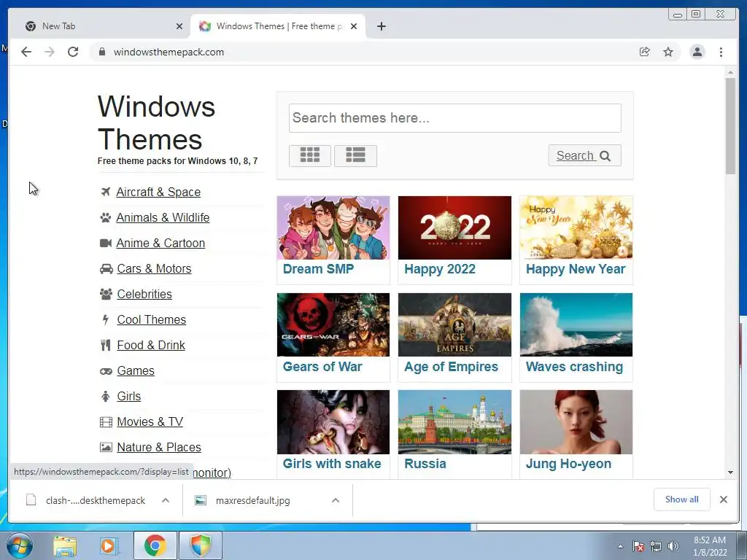Click the gamepad icon beside Games

pos(107,371)
